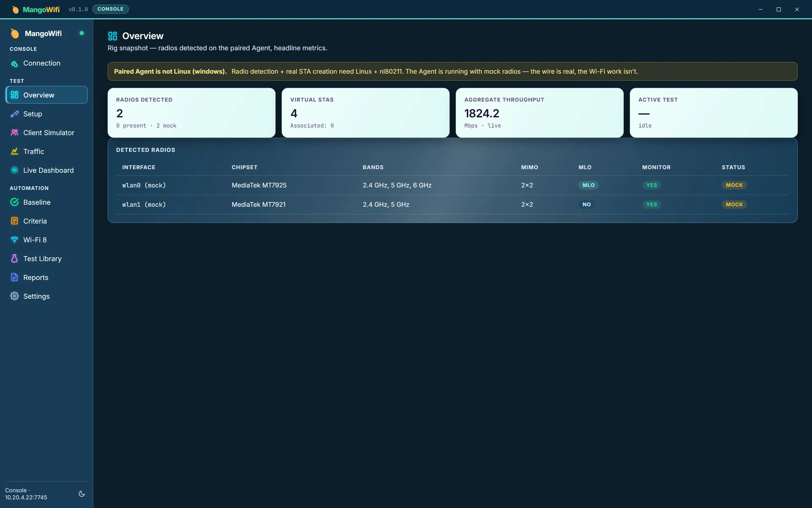
Task: Click the Overview grid icon in sidebar
Action: click(x=14, y=95)
